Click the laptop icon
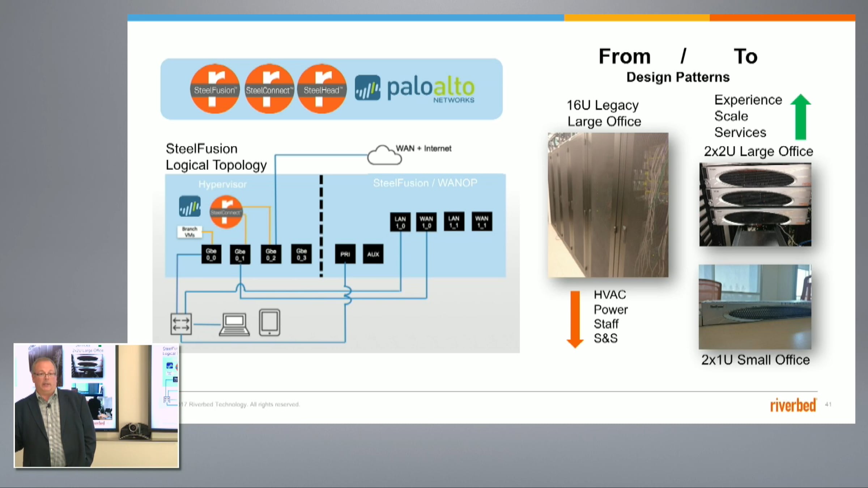The image size is (868, 488). coord(234,324)
